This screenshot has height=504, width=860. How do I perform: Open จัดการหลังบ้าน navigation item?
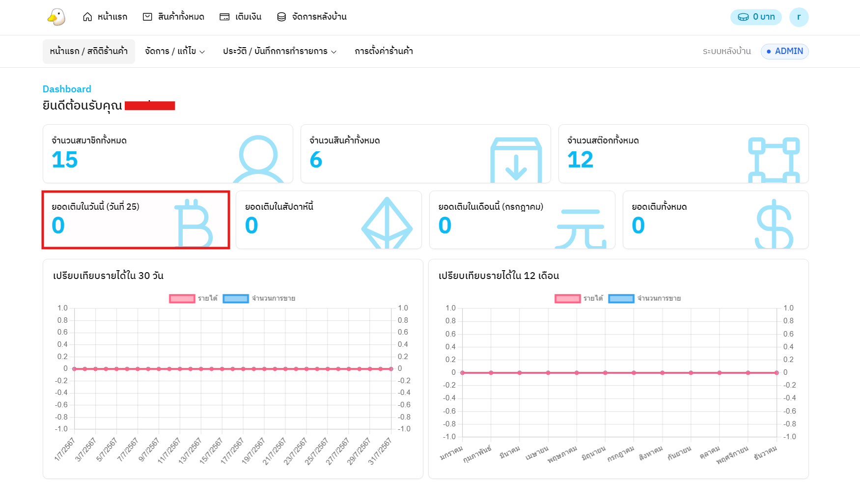[x=312, y=17]
